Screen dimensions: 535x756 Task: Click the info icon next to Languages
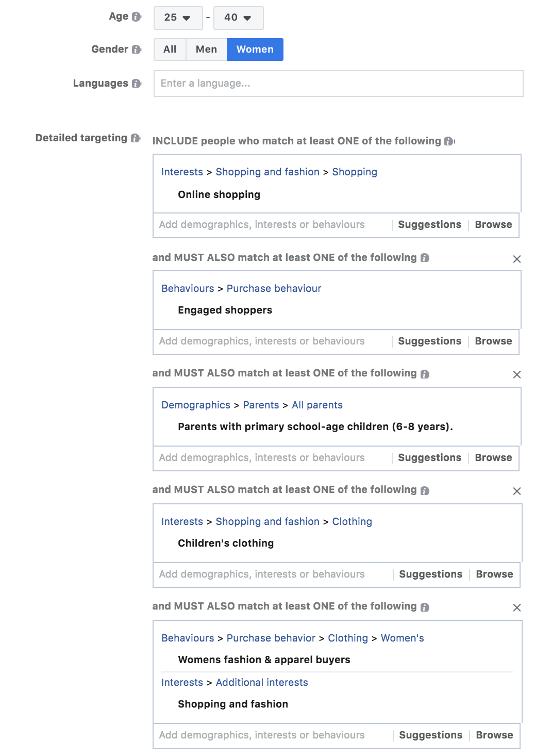(136, 83)
